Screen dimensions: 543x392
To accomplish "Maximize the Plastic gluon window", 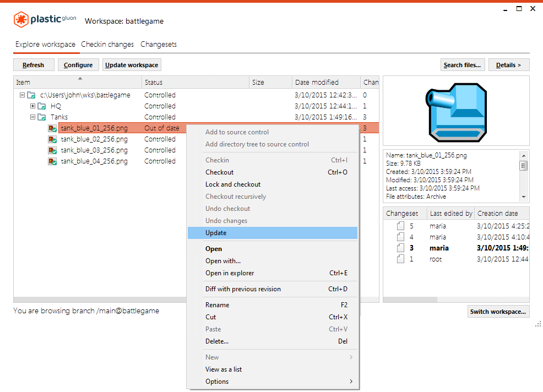I will [x=519, y=9].
